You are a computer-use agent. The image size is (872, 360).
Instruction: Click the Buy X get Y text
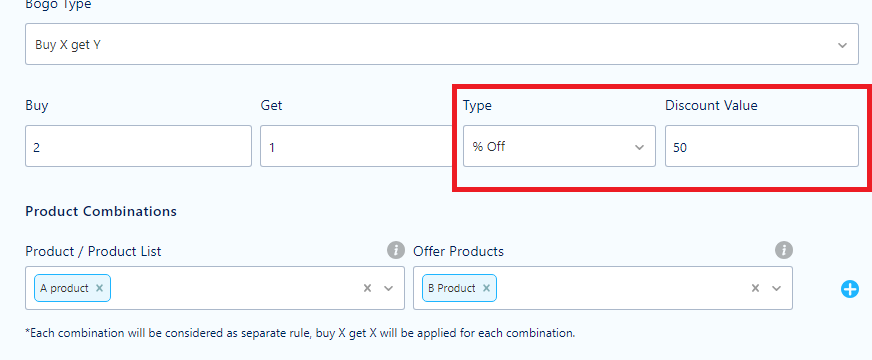tap(68, 45)
